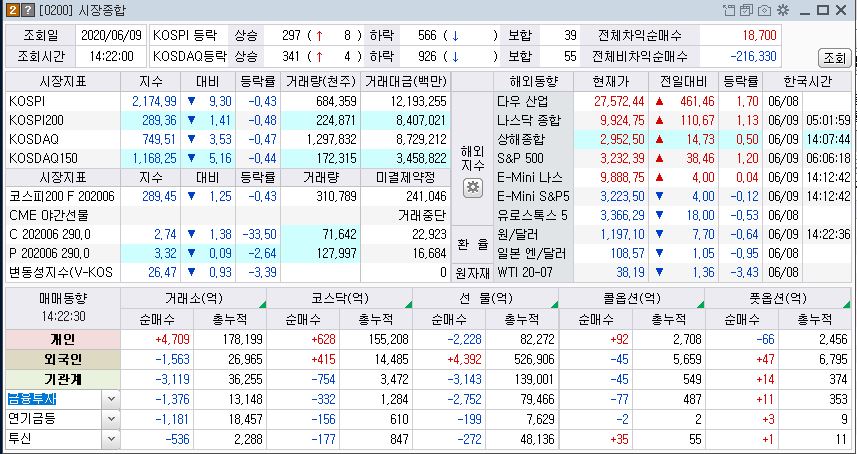Toggle the 선 물(억) column header
This screenshot has height=454, width=857.
point(486,299)
